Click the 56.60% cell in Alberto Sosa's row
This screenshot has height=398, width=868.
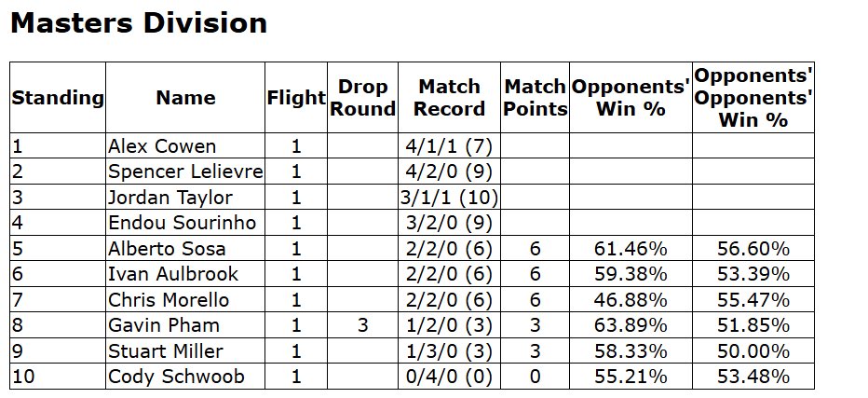pos(753,249)
